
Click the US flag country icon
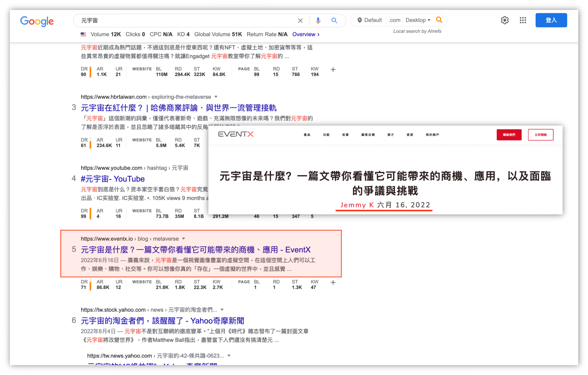point(83,34)
